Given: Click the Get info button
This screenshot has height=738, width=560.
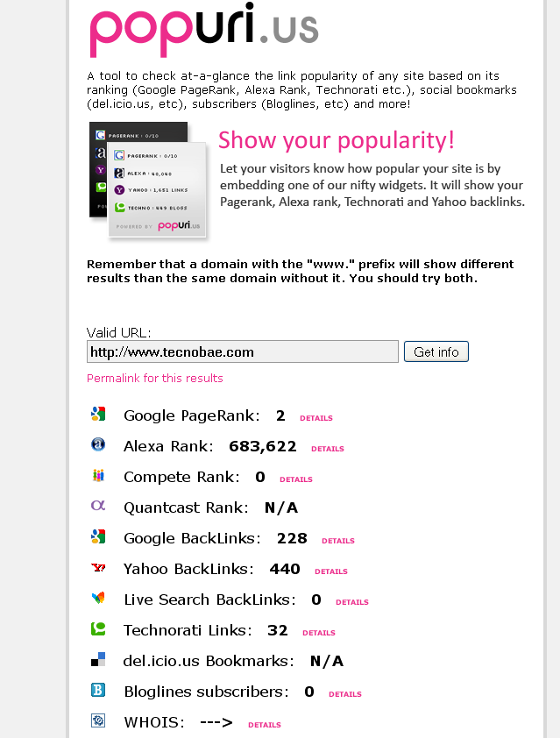Looking at the screenshot, I should (436, 351).
